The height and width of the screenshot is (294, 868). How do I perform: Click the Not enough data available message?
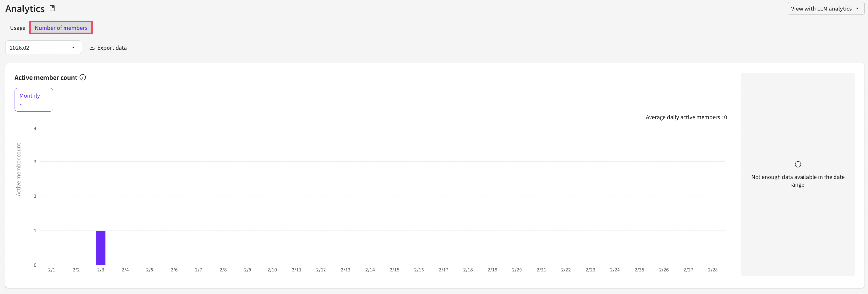pyautogui.click(x=798, y=180)
